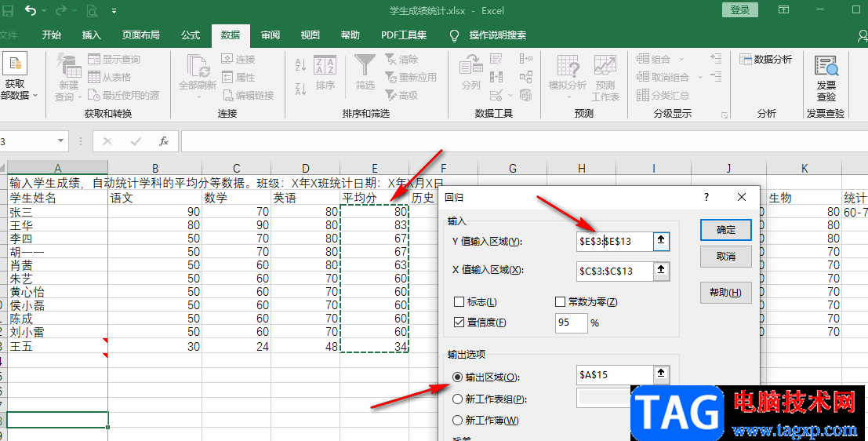The image size is (868, 441).
Task: Click the 重新应用 filter button
Action: pyautogui.click(x=411, y=77)
